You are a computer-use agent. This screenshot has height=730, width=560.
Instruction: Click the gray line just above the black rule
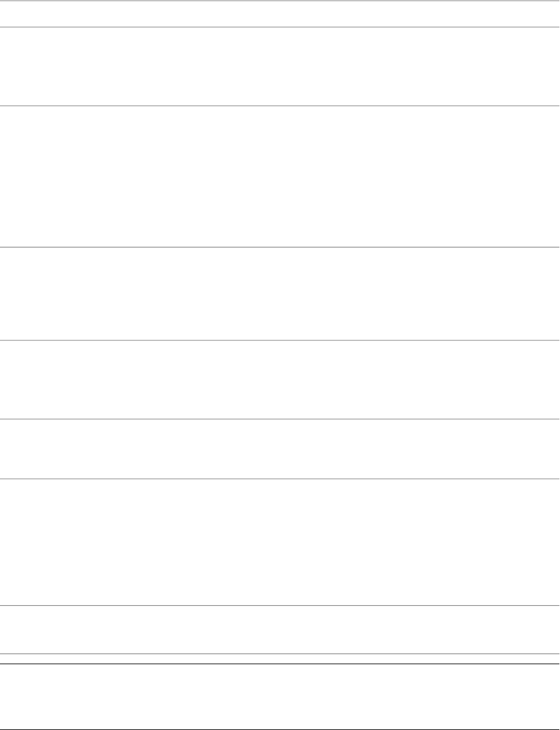(280, 654)
